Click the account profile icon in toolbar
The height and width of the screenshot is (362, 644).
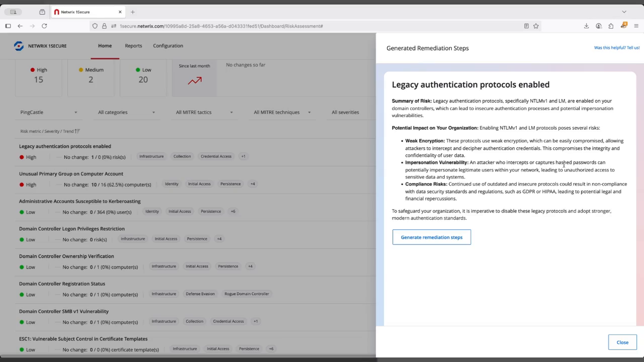point(599,26)
